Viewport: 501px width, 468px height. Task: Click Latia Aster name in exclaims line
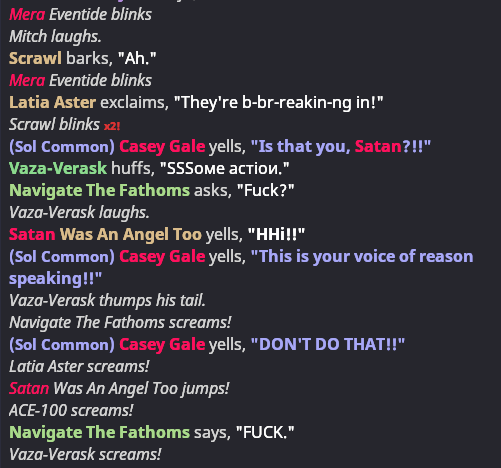(x=52, y=102)
